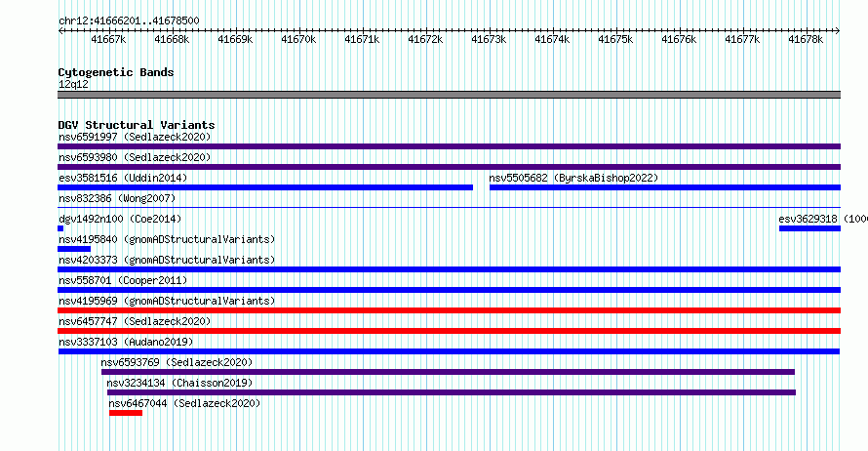
Task: Open the dgv1492n100 (Coe2014) label
Action: click(x=120, y=219)
